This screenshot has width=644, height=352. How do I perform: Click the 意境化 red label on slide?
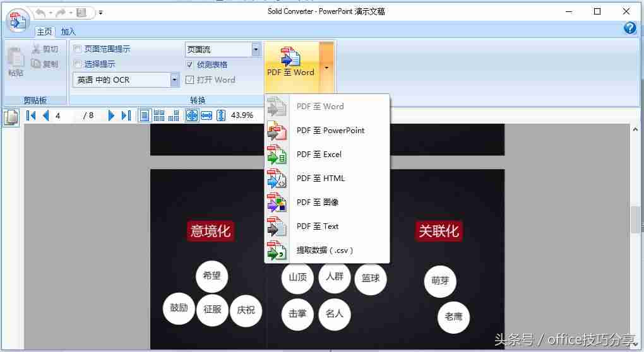click(x=211, y=232)
